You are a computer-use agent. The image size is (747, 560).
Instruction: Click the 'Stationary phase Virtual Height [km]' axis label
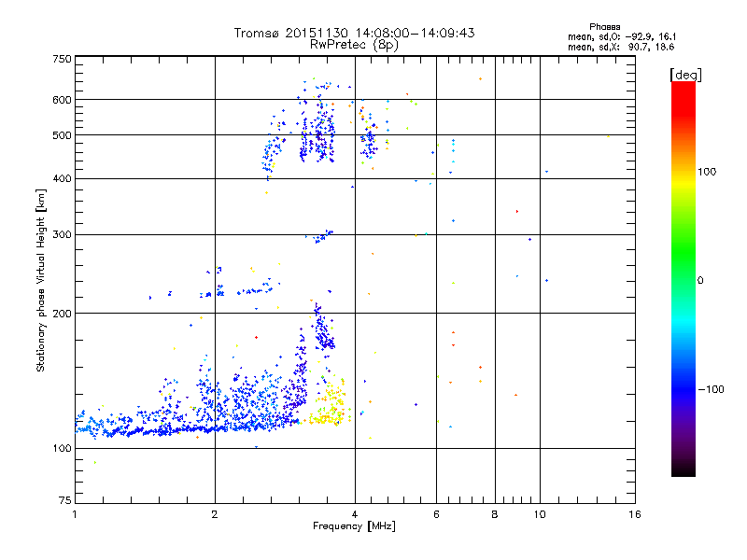point(41,280)
